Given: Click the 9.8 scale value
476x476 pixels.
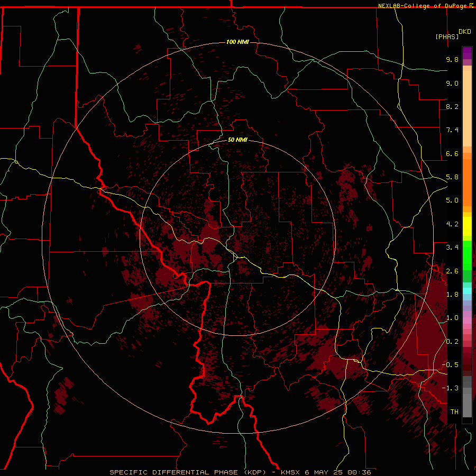Looking at the screenshot, I should 452,59.
